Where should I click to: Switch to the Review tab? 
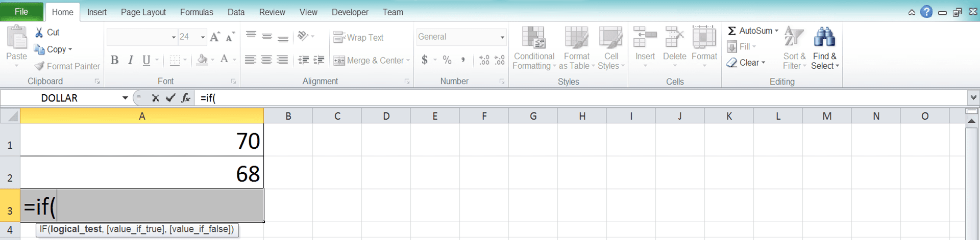pyautogui.click(x=272, y=12)
